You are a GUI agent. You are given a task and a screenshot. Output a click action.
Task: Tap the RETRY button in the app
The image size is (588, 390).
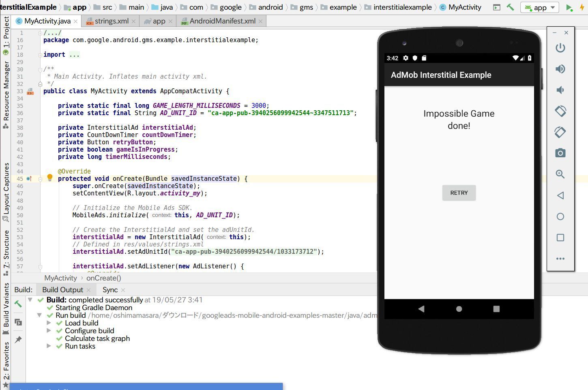coord(459,193)
